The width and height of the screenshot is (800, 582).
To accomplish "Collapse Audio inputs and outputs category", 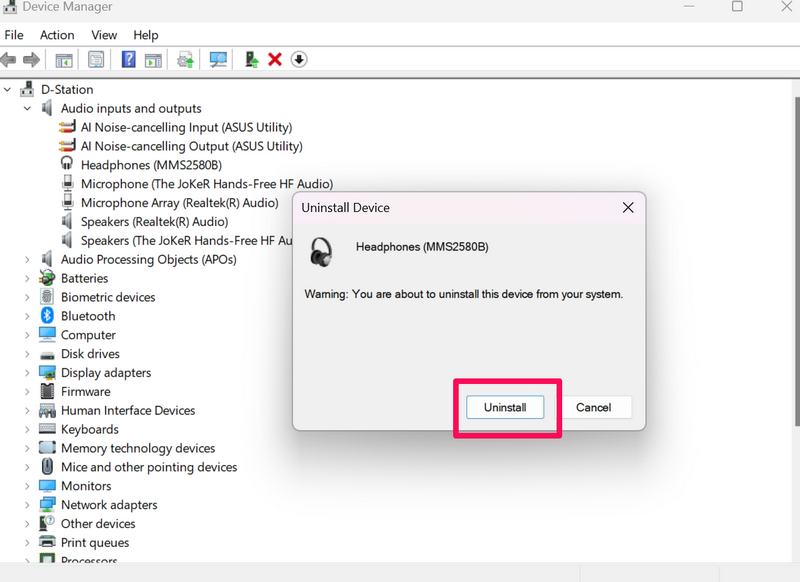I will [x=28, y=109].
